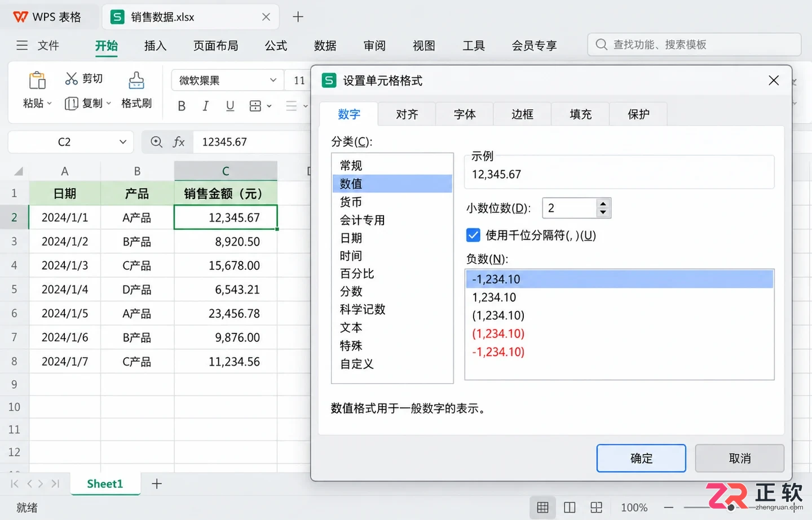The width and height of the screenshot is (812, 520).
Task: Open the 公式 ribbon tab
Action: click(x=276, y=46)
